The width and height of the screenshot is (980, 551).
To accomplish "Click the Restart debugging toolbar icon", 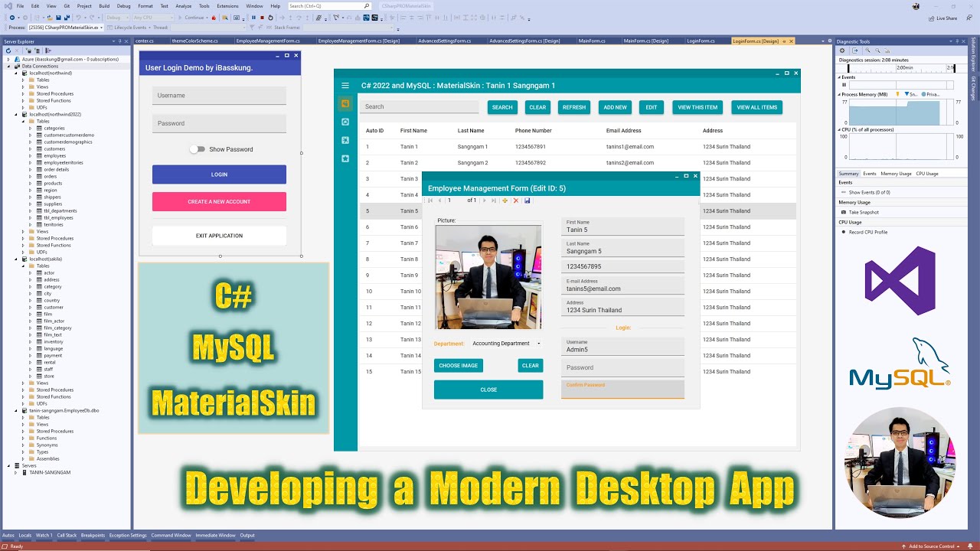I will click(270, 17).
